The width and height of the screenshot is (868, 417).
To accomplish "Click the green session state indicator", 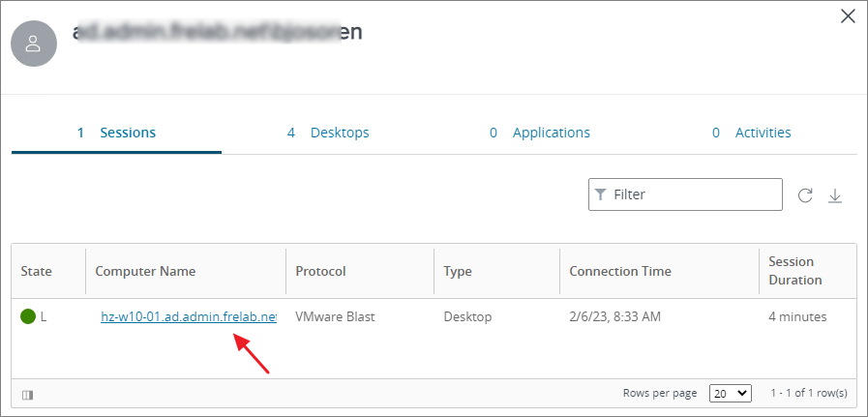I will click(28, 316).
